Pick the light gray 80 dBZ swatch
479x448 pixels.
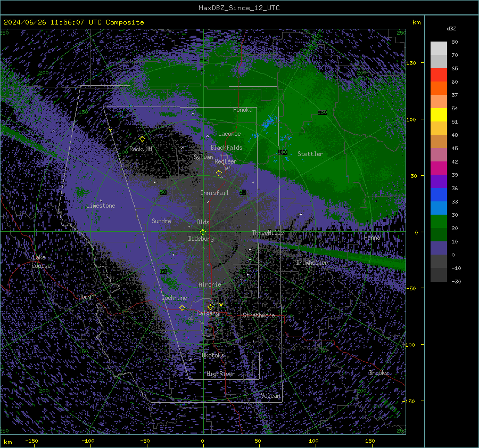pyautogui.click(x=439, y=48)
